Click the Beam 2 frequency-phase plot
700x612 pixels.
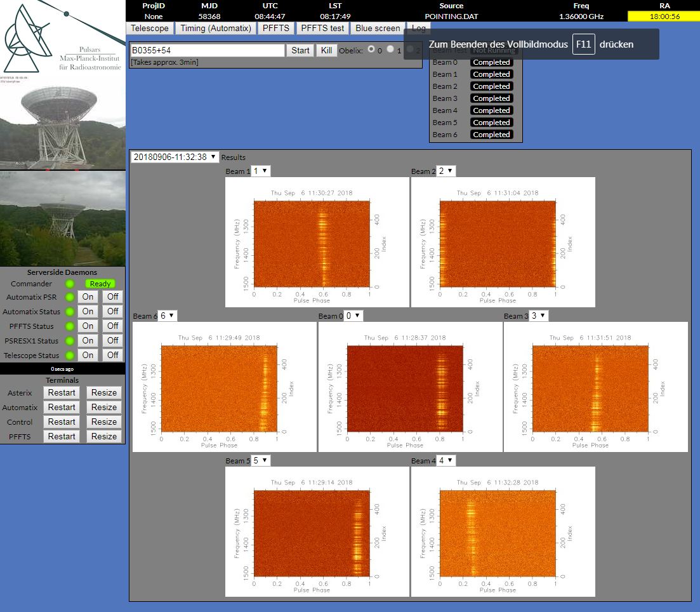pos(503,242)
